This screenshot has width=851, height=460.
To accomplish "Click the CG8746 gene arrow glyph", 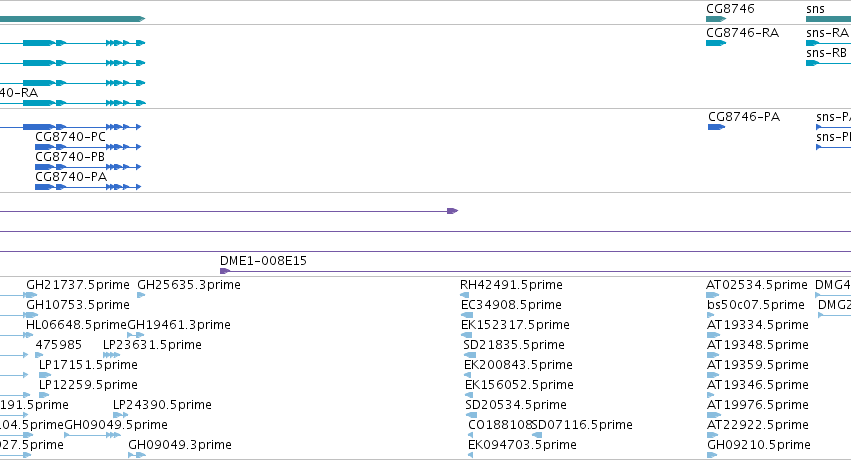I will [x=716, y=19].
